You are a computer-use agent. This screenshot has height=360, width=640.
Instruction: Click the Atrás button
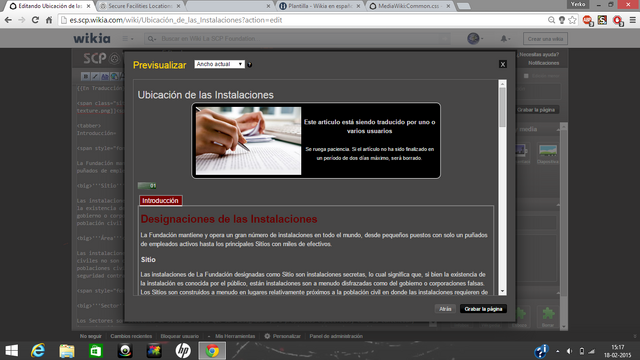point(445,309)
